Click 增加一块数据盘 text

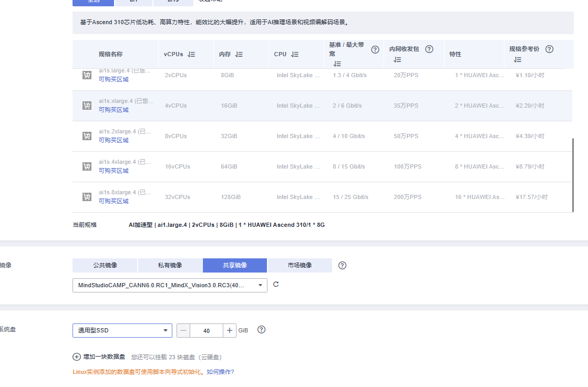104,357
